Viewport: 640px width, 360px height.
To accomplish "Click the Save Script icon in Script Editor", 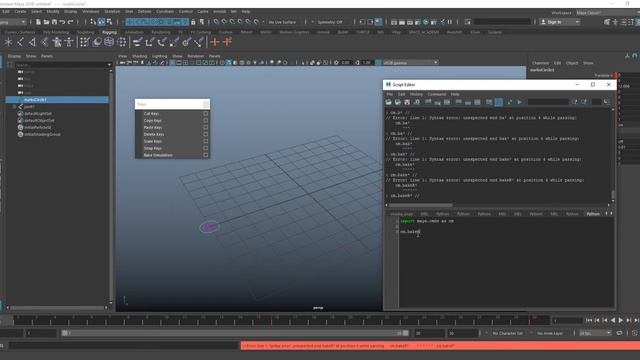I will [407, 102].
